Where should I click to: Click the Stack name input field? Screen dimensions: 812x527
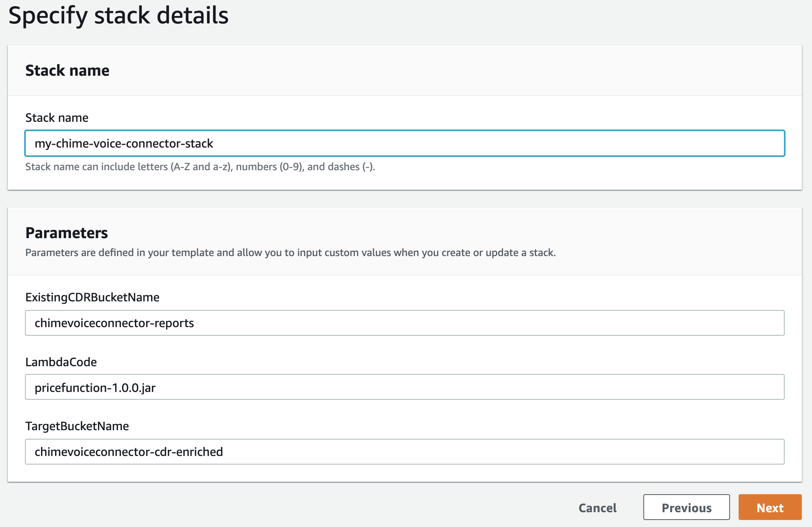(x=405, y=143)
